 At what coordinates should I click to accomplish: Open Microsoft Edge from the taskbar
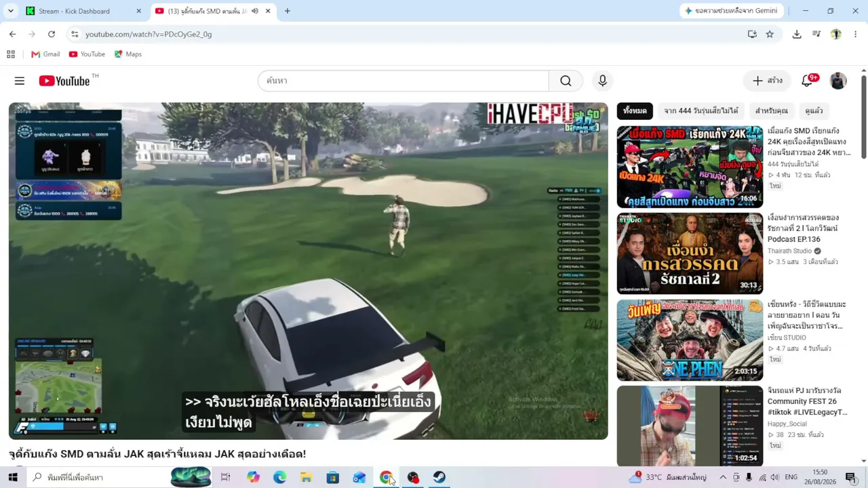click(279, 477)
